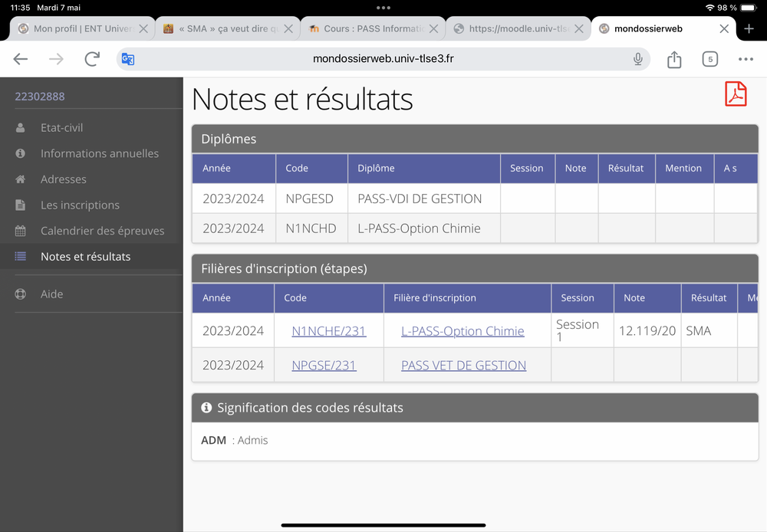Download the results as PDF
The width and height of the screenshot is (767, 532).
[736, 94]
